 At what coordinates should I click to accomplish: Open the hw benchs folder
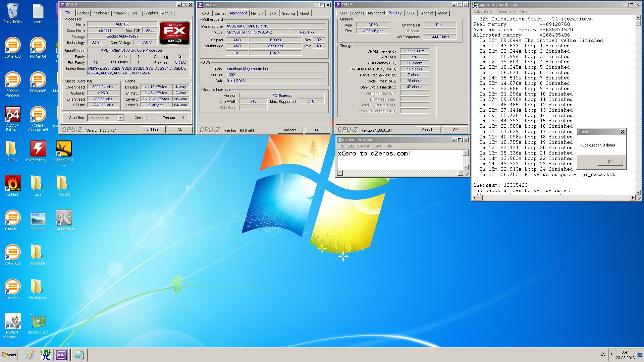38,290
